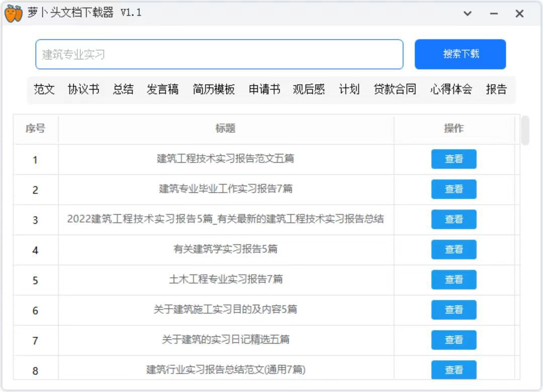Screen dimensions: 543x392
Task: Click the search keyword input field
Action: tap(219, 54)
